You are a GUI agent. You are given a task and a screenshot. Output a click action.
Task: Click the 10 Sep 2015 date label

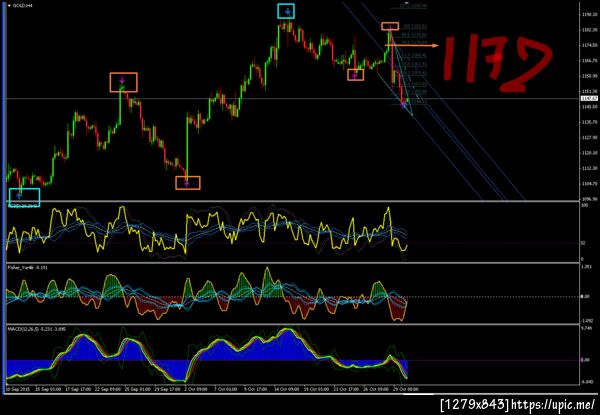pos(18,389)
